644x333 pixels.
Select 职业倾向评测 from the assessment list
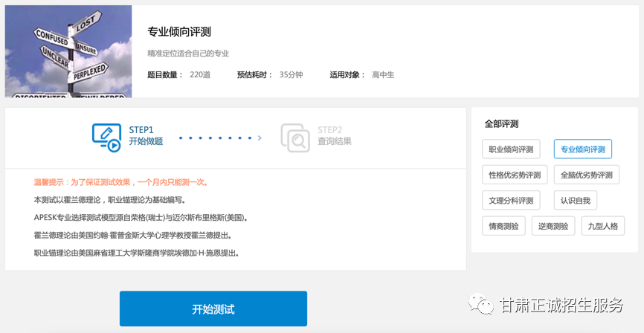pyautogui.click(x=511, y=149)
